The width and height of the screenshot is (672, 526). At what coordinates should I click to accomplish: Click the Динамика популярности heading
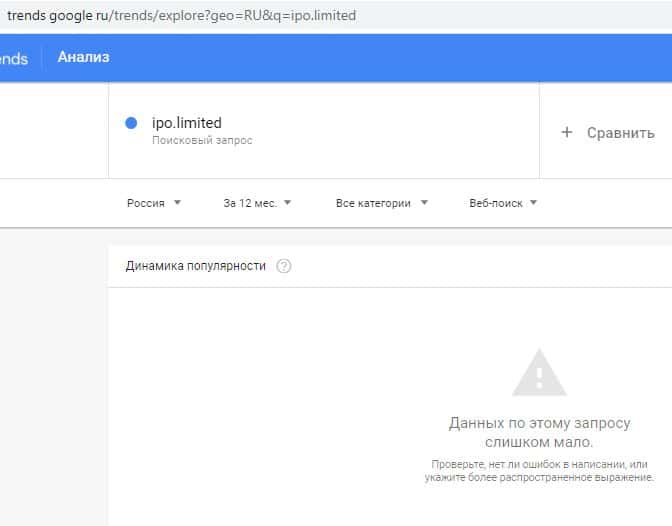[196, 266]
